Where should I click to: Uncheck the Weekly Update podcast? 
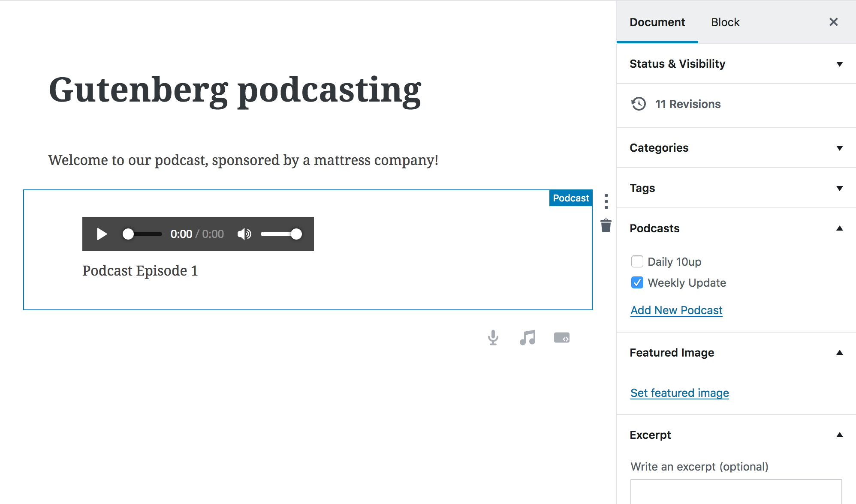(637, 283)
